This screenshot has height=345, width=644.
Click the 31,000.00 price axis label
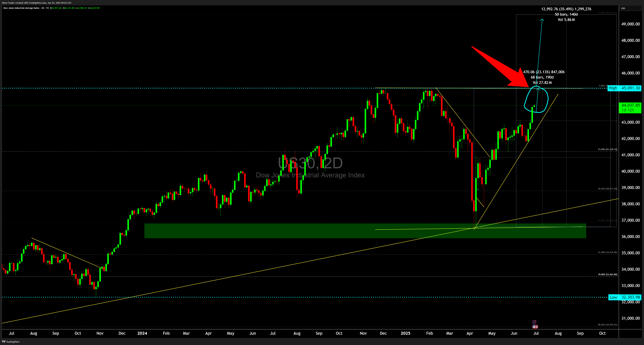click(630, 318)
